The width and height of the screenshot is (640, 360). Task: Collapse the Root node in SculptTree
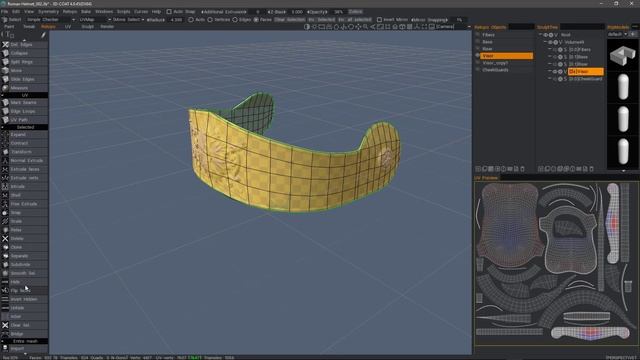click(540, 35)
